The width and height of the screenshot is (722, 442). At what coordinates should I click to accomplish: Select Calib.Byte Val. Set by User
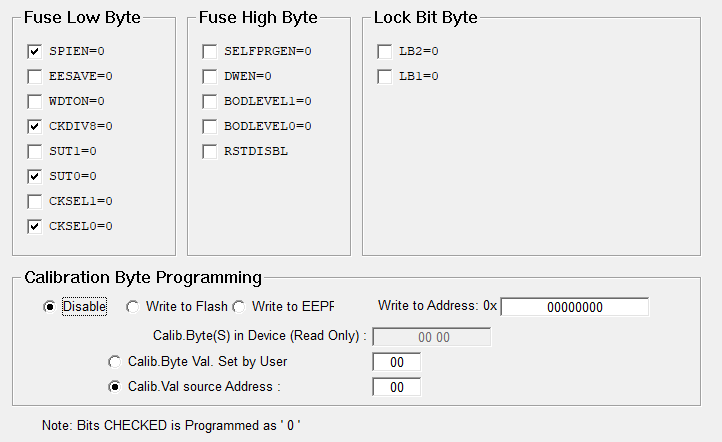(x=115, y=361)
